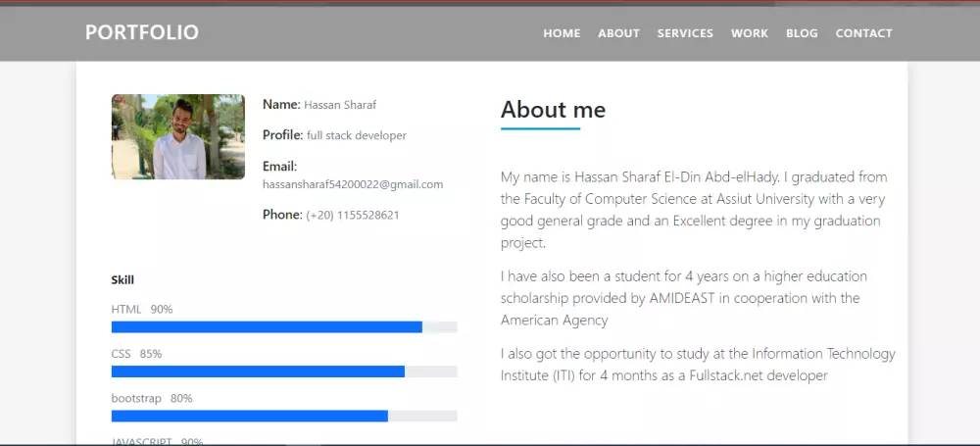Click the Gmail email address
The image size is (980, 446).
tap(353, 184)
